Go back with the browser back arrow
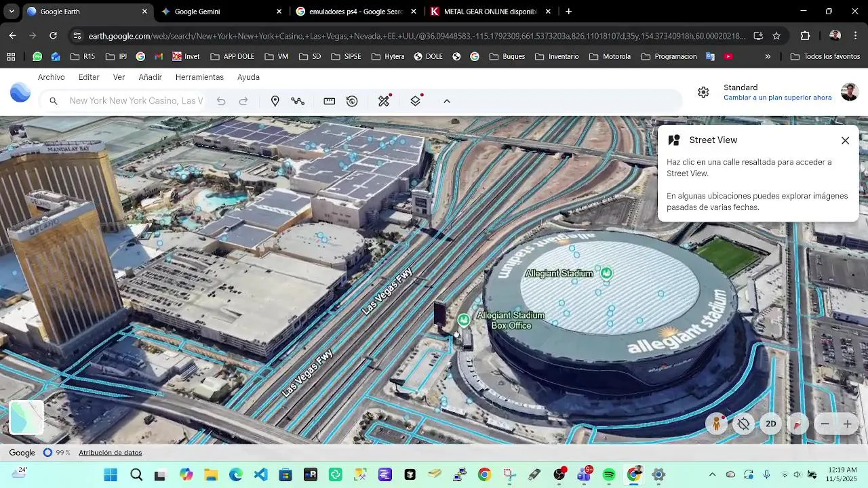The image size is (868, 488). click(12, 35)
